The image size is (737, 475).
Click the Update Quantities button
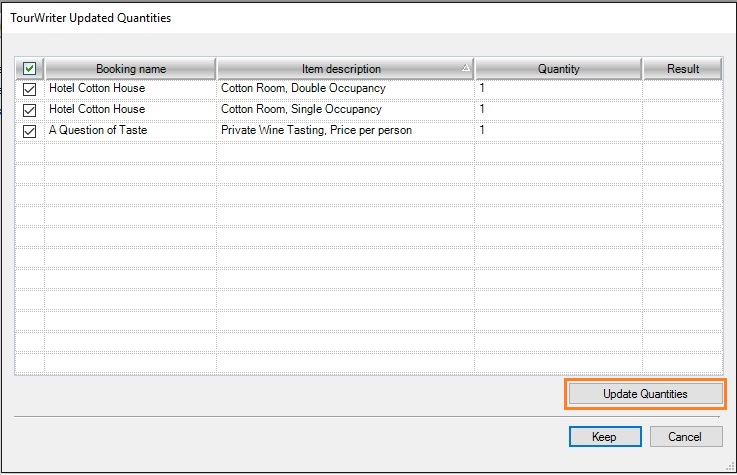point(645,394)
